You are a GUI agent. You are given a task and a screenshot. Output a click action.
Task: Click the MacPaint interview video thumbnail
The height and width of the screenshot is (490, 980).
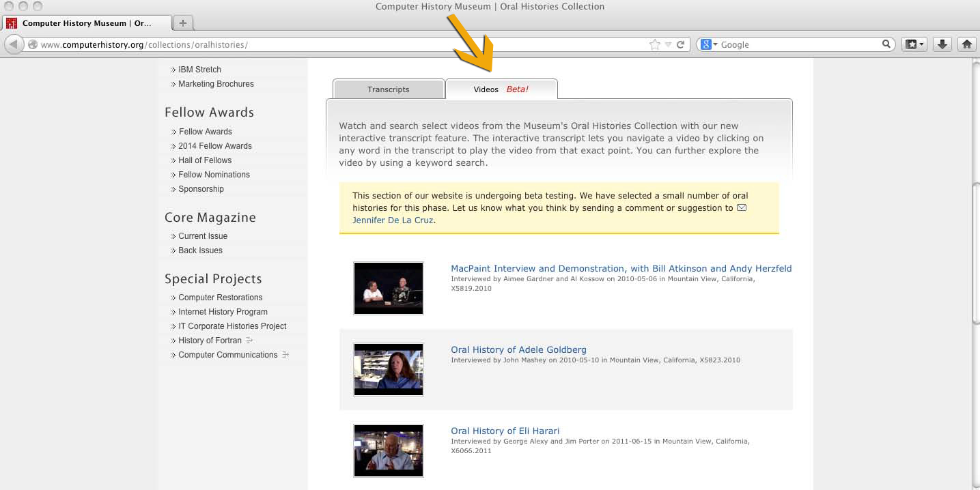click(x=388, y=288)
